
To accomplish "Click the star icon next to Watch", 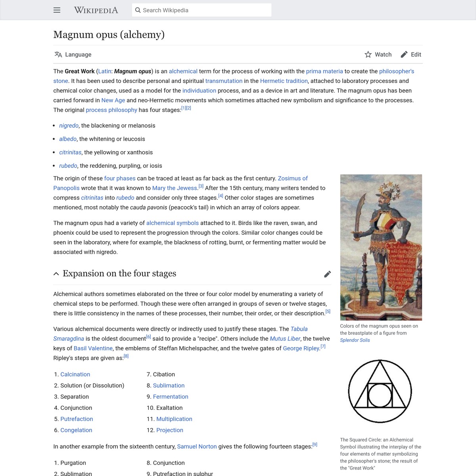I will pyautogui.click(x=368, y=54).
